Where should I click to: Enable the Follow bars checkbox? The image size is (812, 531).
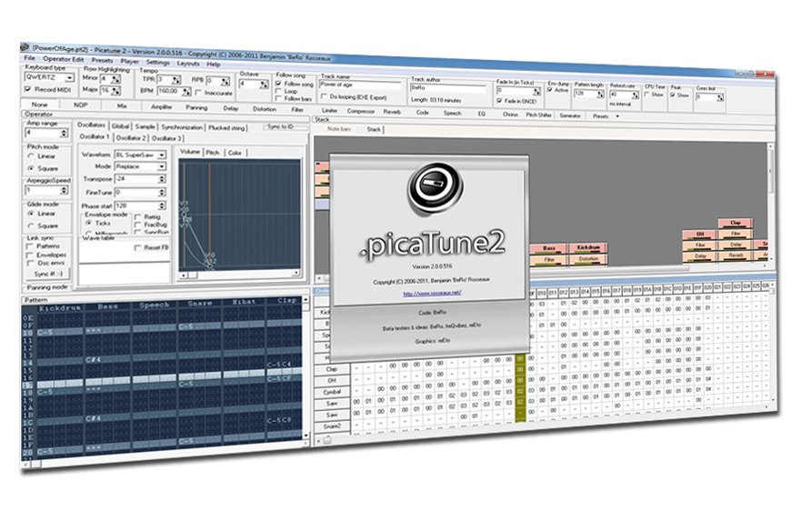(278, 98)
